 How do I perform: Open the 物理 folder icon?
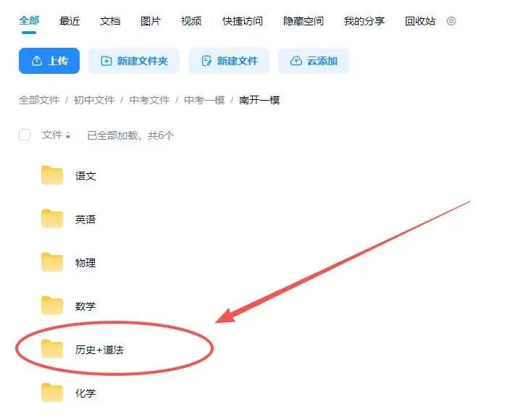[x=52, y=262]
